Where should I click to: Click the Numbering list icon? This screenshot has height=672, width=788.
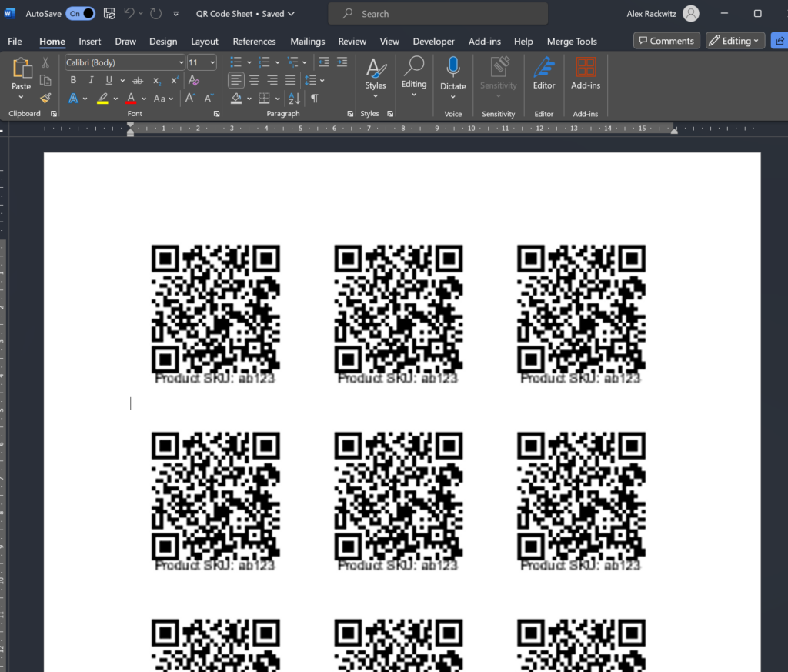coord(264,62)
